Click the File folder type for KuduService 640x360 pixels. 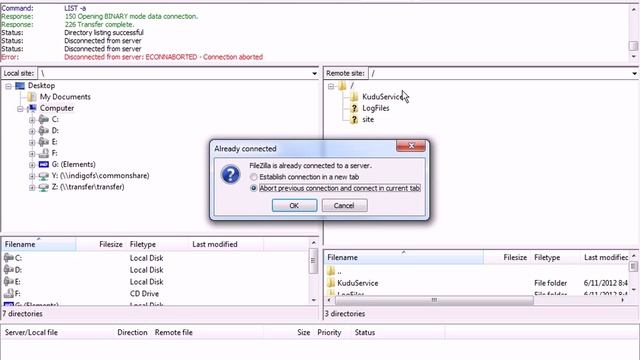point(551,283)
